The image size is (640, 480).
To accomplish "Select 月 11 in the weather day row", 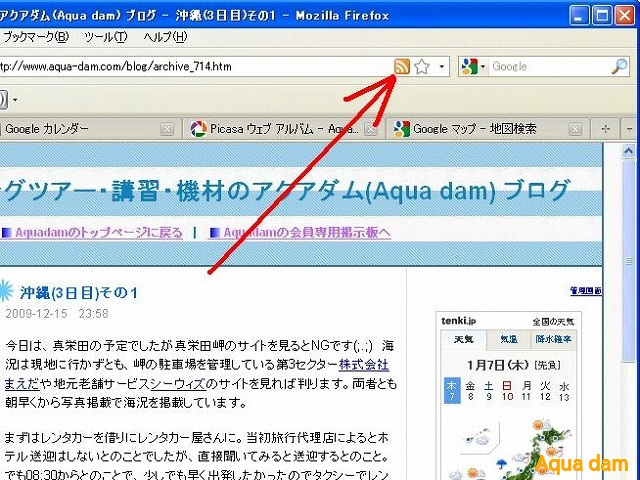I will click(527, 391).
